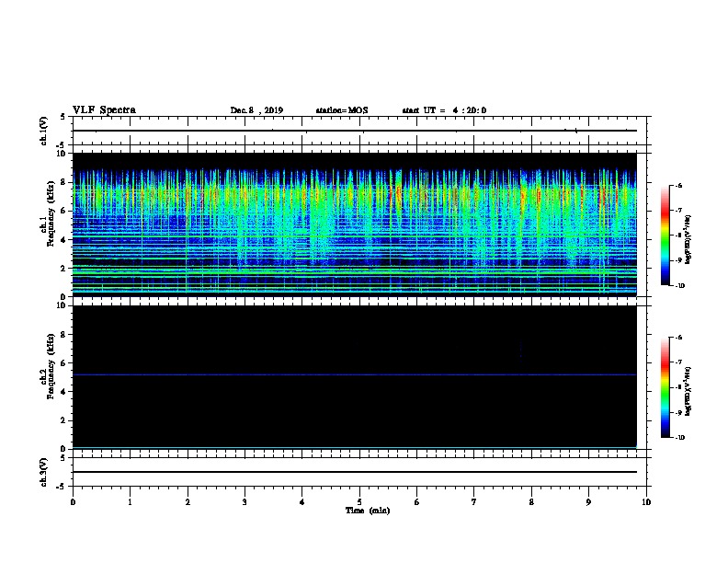Click "-6" label on ch.1 colorbar

678,185
